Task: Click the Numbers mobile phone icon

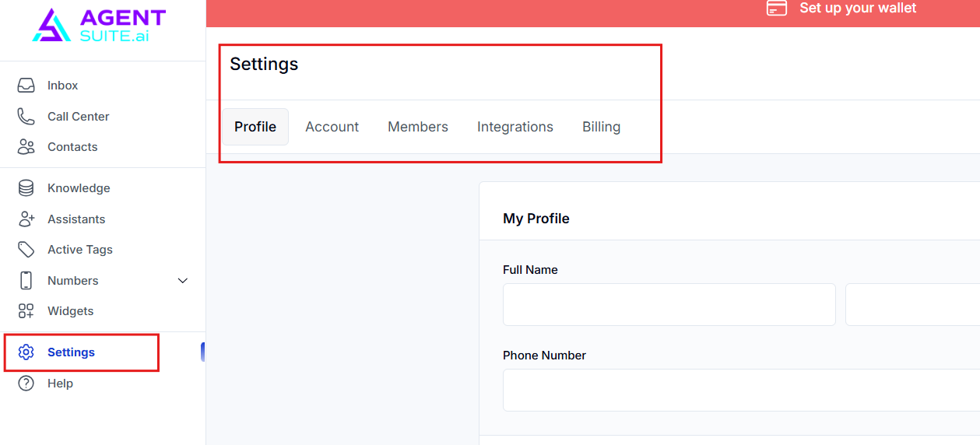Action: tap(26, 281)
